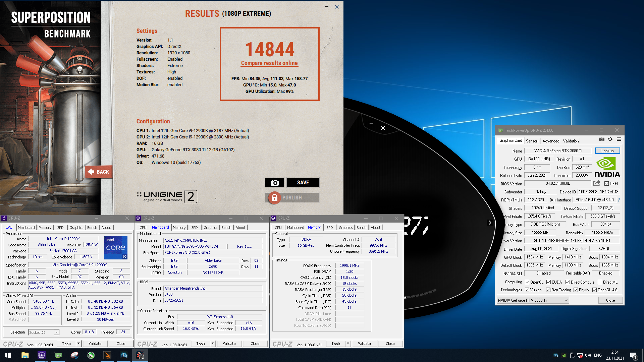Click safely remove hardware USB tray icon

click(572, 355)
